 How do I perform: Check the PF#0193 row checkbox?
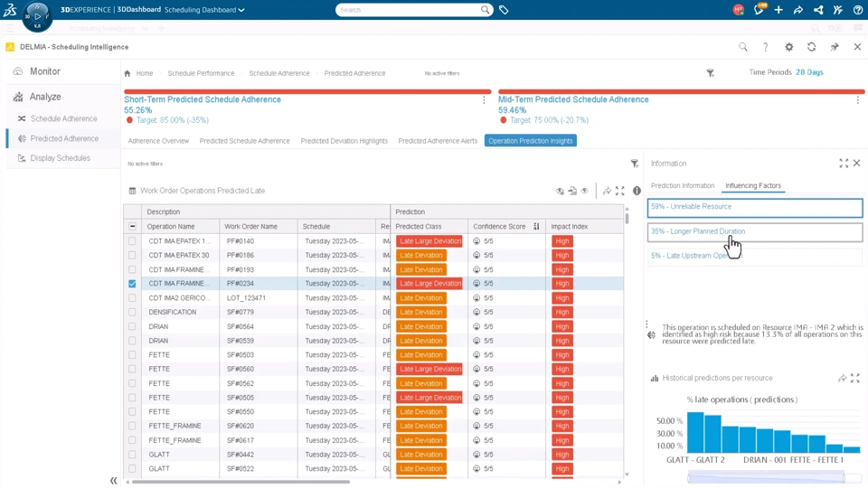pos(132,269)
